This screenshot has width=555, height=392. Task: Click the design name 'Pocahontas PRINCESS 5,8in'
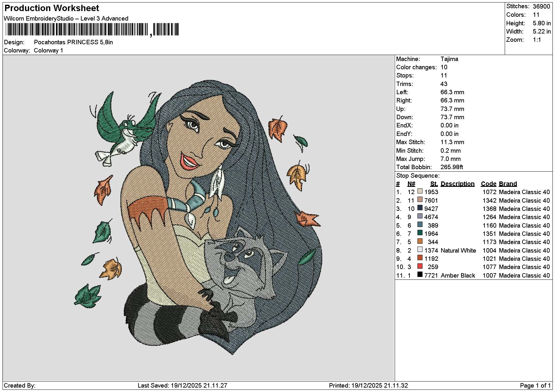tap(73, 42)
